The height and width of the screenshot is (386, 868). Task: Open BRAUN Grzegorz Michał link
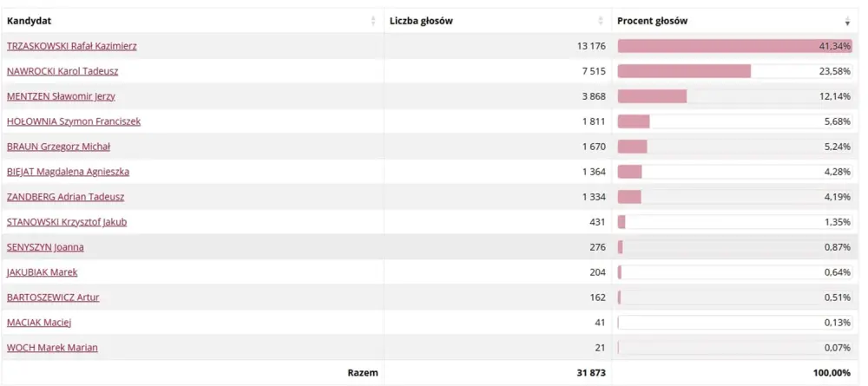click(x=59, y=147)
